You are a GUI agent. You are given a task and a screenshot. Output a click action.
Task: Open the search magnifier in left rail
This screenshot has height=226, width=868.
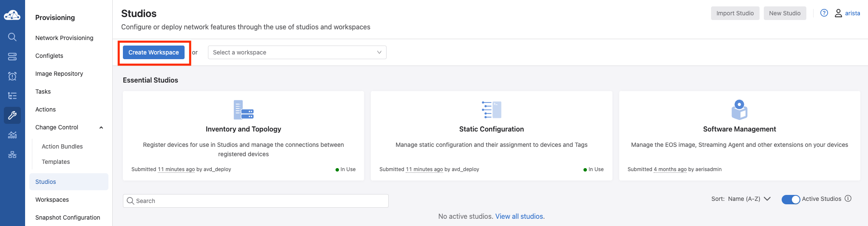pyautogui.click(x=12, y=37)
